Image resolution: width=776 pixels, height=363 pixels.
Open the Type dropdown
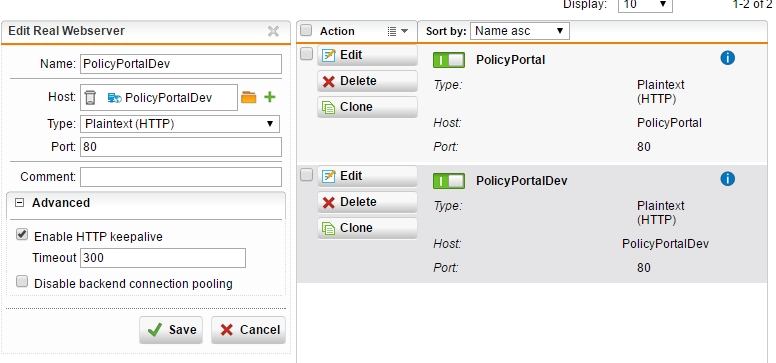point(180,124)
